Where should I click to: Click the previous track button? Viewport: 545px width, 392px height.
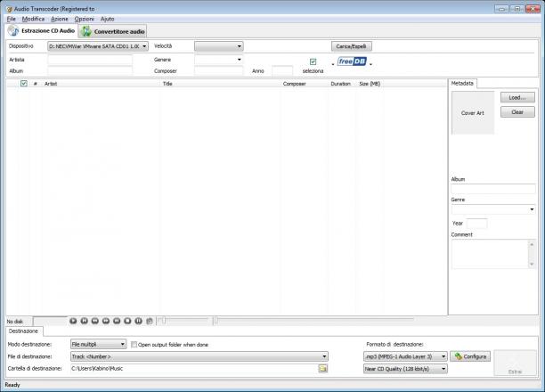(84, 321)
